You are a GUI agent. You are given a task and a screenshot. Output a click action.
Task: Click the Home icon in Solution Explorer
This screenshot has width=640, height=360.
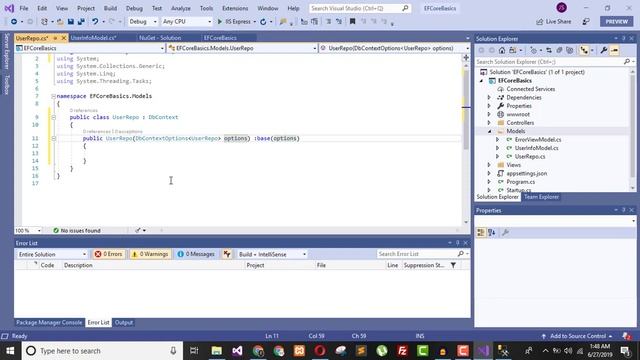pyautogui.click(x=502, y=50)
